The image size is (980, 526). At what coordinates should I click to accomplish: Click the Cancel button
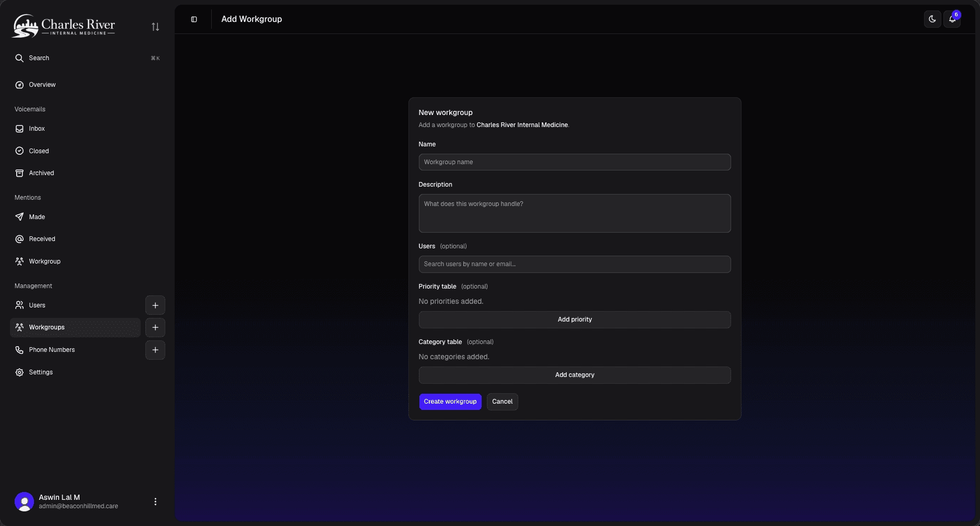pyautogui.click(x=503, y=402)
